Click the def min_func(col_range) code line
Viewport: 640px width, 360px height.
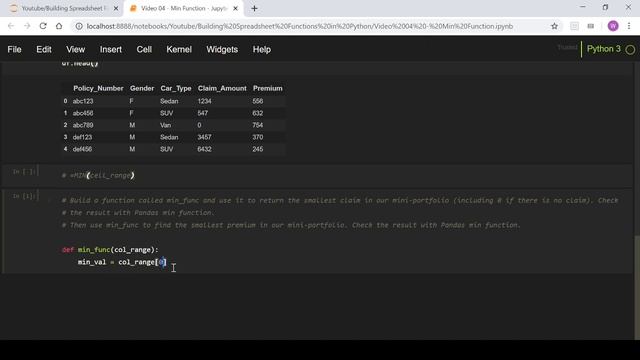(x=110, y=250)
